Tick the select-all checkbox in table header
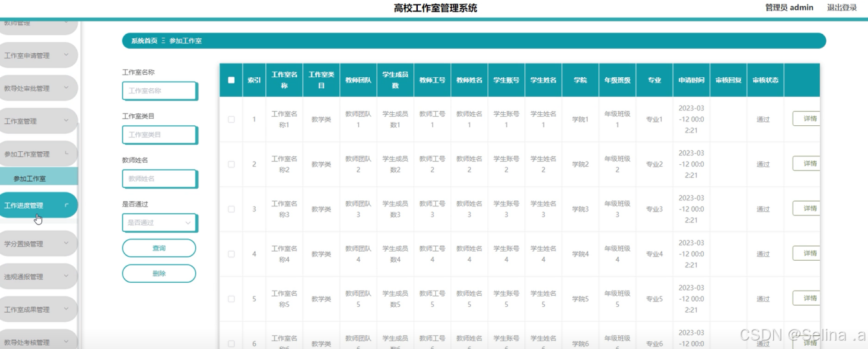 point(231,80)
